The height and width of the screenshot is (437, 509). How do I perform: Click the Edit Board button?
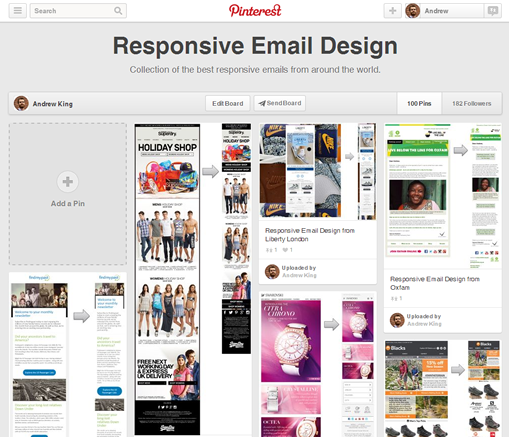point(228,103)
